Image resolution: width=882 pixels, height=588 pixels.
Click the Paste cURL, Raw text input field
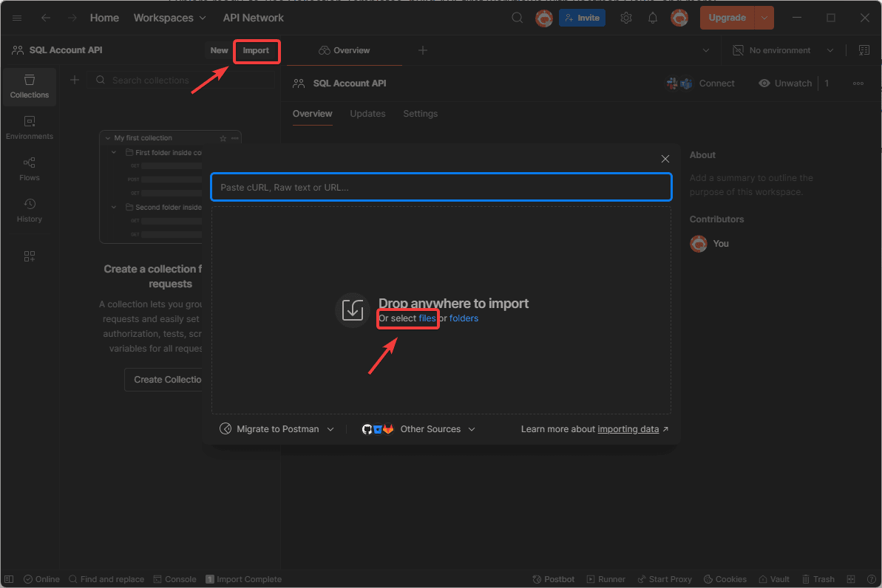coord(441,188)
